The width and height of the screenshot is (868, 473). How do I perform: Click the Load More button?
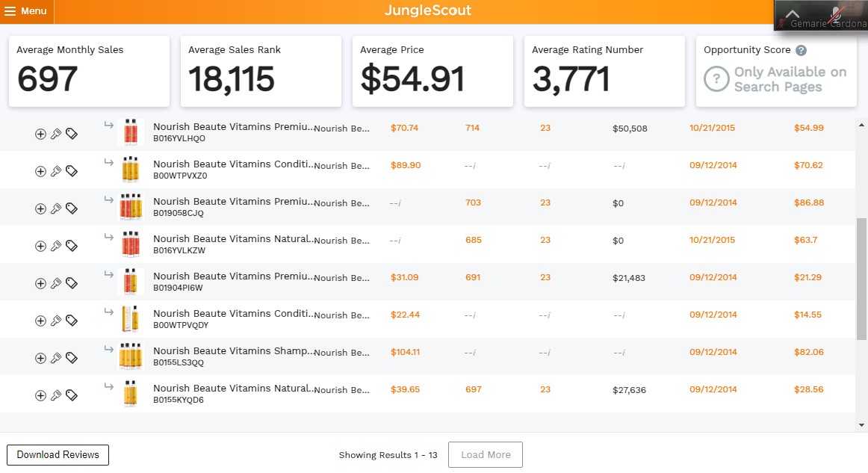[486, 455]
